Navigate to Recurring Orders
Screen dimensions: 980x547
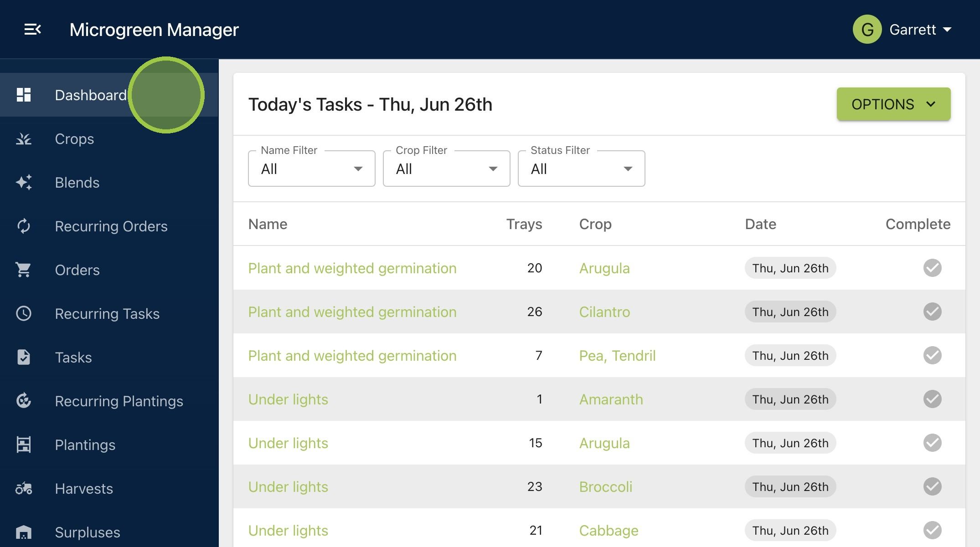pos(109,226)
